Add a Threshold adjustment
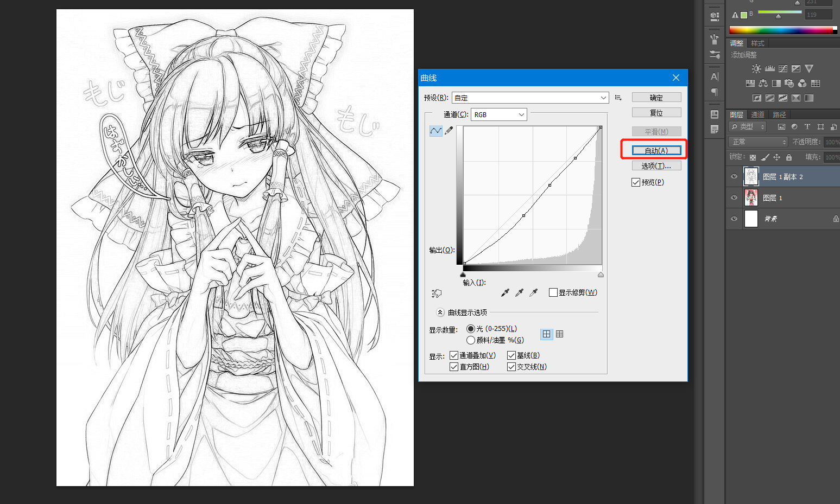Image resolution: width=840 pixels, height=504 pixels. pos(783,98)
